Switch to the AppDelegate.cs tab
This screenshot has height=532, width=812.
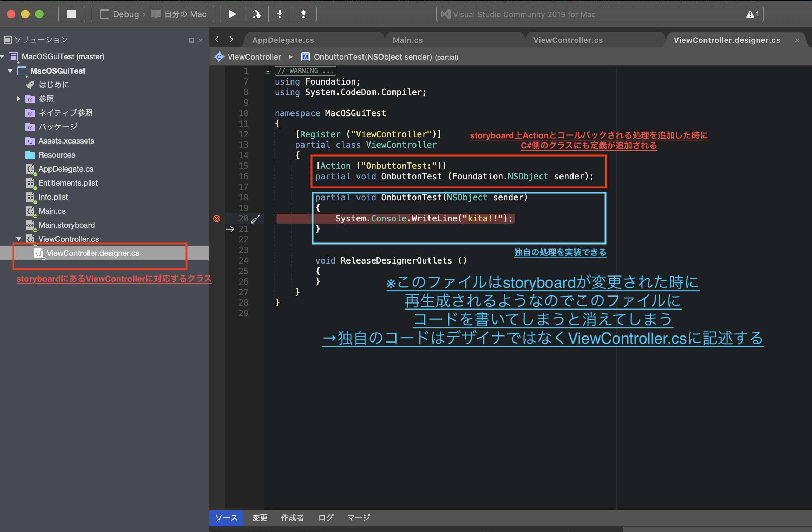click(283, 40)
